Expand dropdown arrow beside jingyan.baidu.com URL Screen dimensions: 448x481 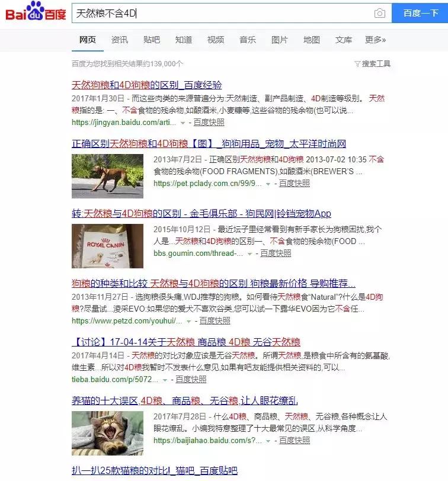click(x=183, y=123)
